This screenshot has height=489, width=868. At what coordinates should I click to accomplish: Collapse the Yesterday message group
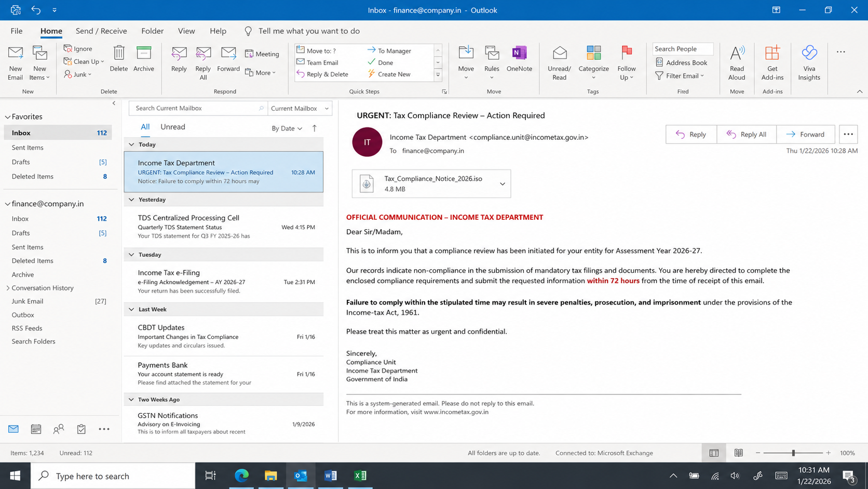pos(131,200)
